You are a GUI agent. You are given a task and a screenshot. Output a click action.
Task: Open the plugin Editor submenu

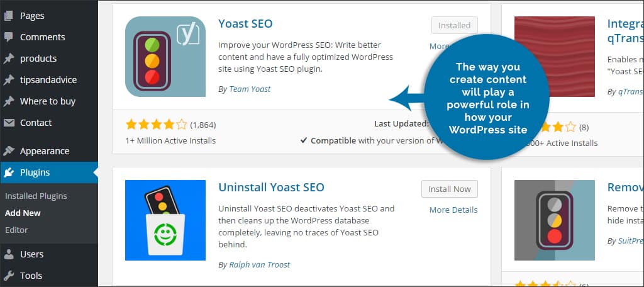pos(16,230)
